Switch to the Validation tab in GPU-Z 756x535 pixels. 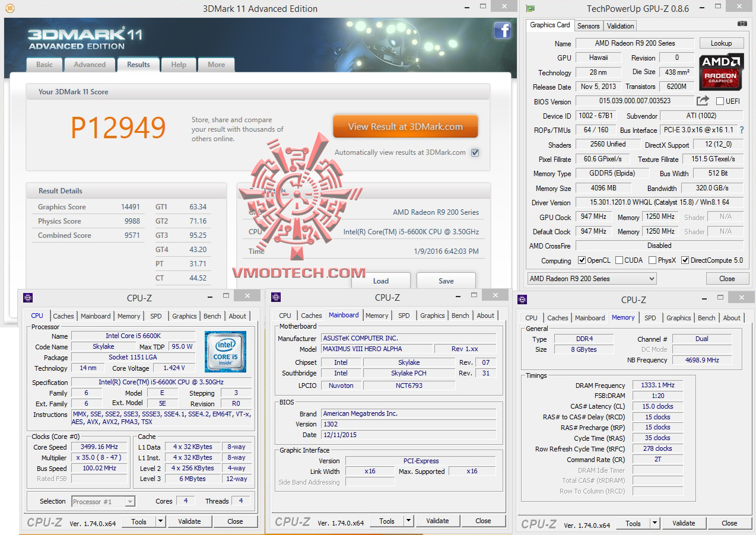point(621,26)
